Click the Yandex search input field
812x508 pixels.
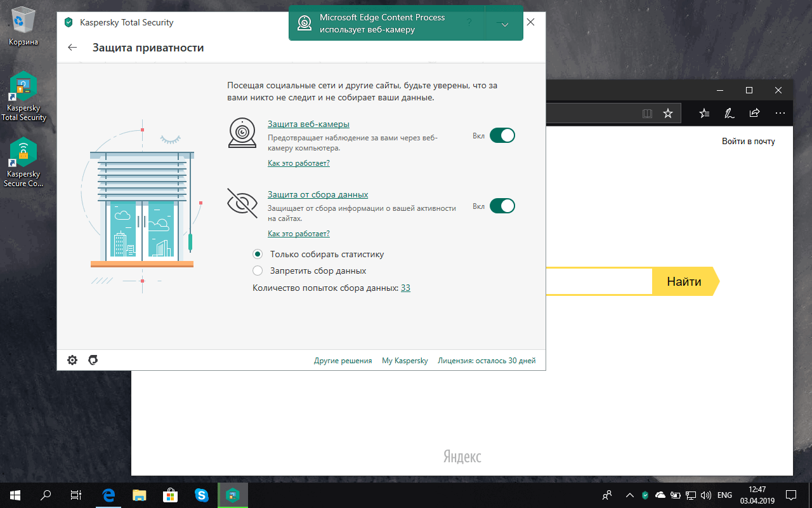pos(599,281)
